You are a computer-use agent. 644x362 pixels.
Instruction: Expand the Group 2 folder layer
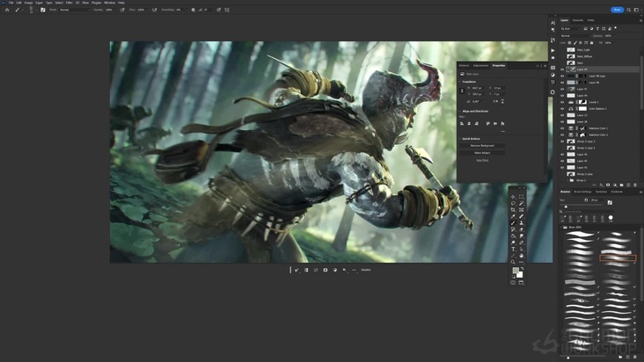coord(567,180)
